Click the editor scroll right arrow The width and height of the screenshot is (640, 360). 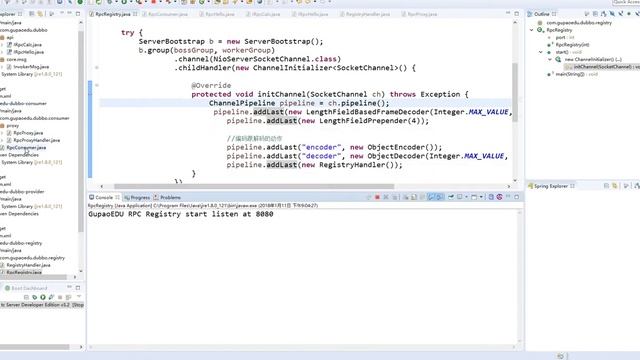[x=509, y=186]
